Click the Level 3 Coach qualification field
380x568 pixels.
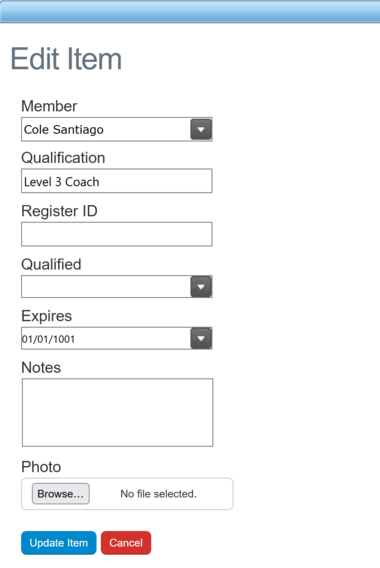(x=117, y=181)
